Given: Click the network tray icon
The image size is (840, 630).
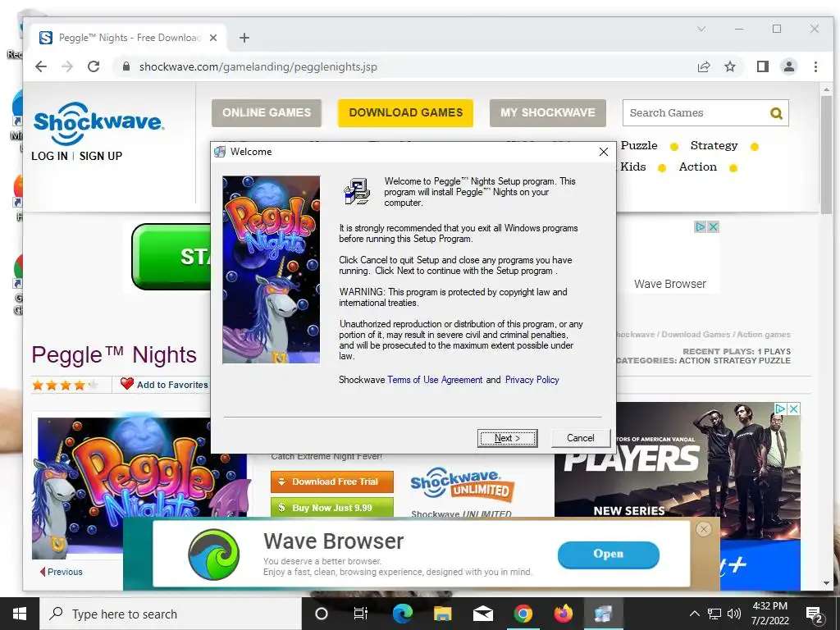Looking at the screenshot, I should point(714,614).
